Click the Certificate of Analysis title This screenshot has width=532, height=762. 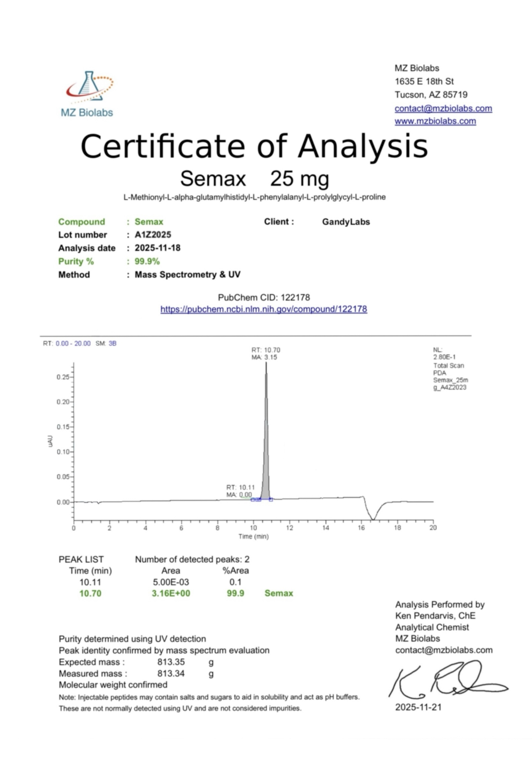254,146
